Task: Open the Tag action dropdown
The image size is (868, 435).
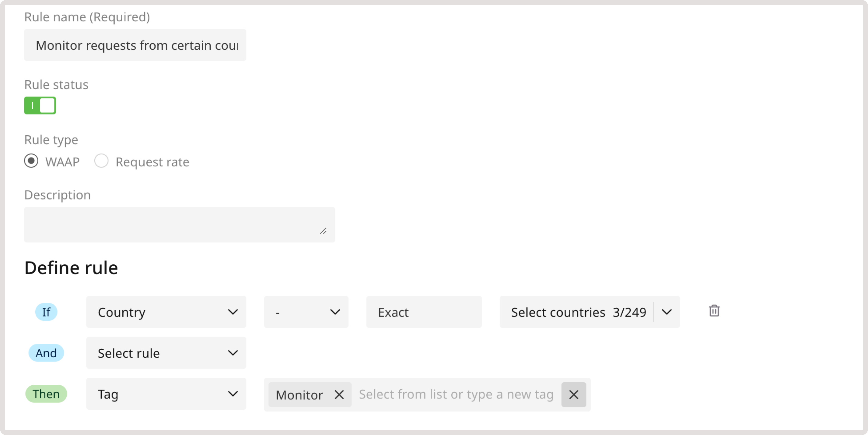Action: point(166,394)
